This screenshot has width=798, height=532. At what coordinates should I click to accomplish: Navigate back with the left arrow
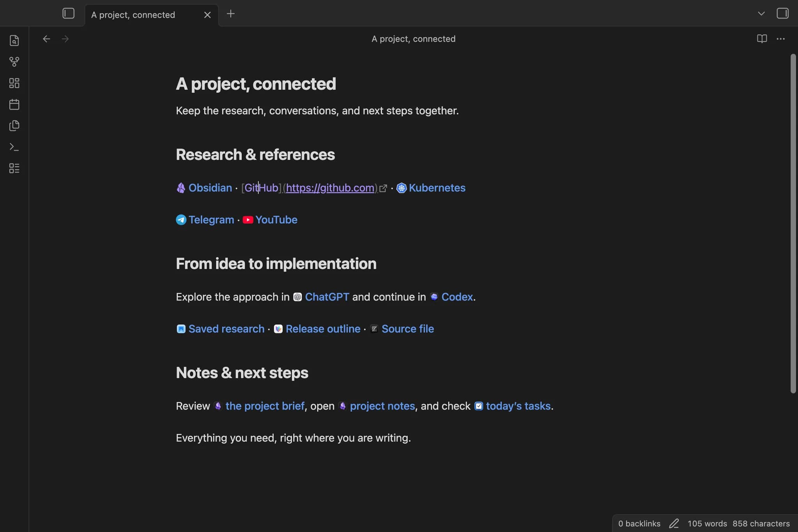click(46, 39)
